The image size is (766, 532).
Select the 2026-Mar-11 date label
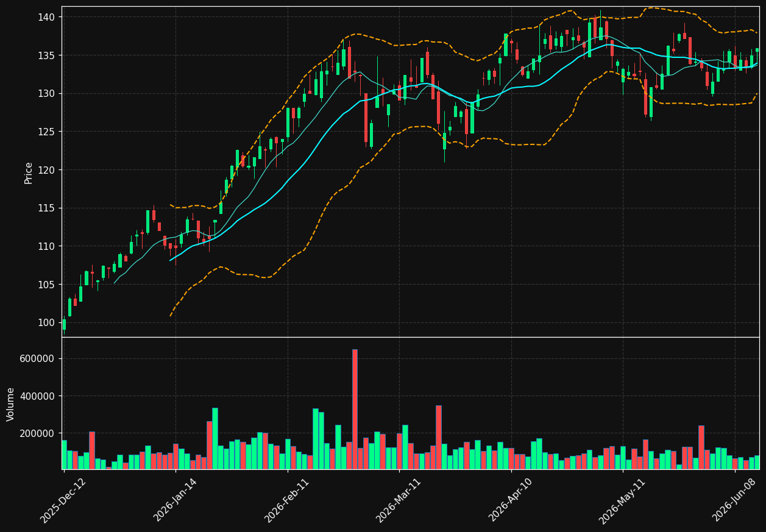tap(399, 500)
